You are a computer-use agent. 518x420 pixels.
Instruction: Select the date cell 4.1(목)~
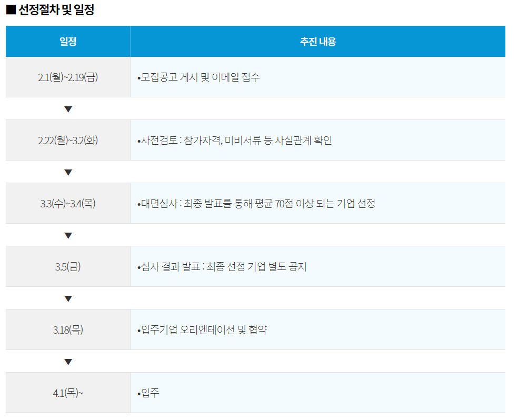pos(68,393)
